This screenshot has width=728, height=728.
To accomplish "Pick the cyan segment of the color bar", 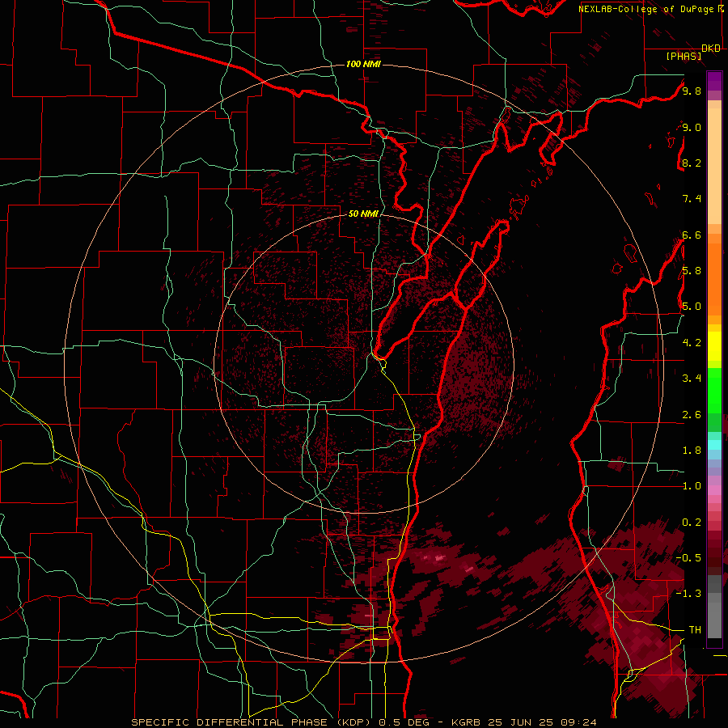I will [x=714, y=445].
